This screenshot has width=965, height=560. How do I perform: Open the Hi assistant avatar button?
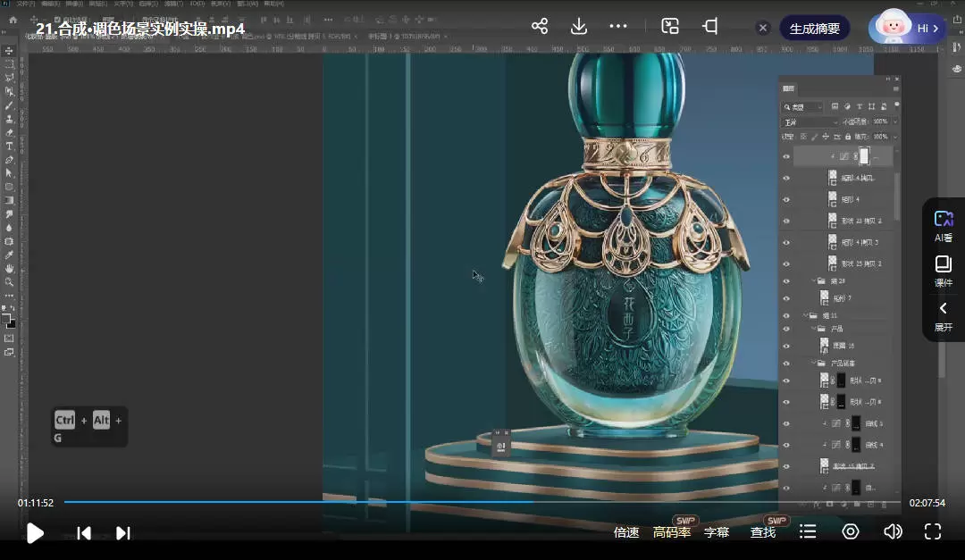906,28
